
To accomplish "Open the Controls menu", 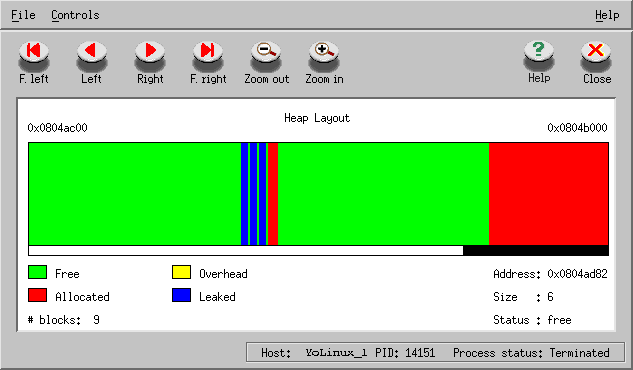I will click(75, 15).
